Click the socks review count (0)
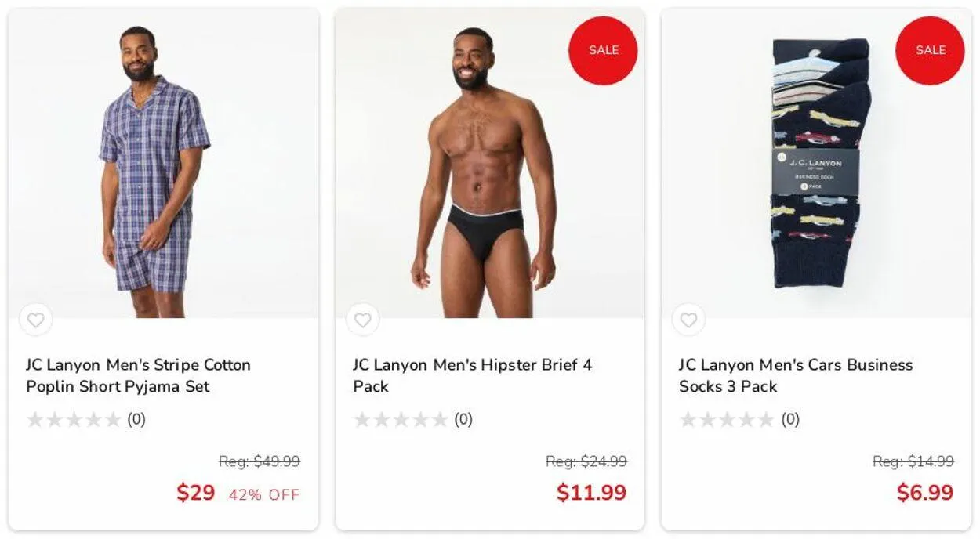980x539 pixels. (790, 420)
